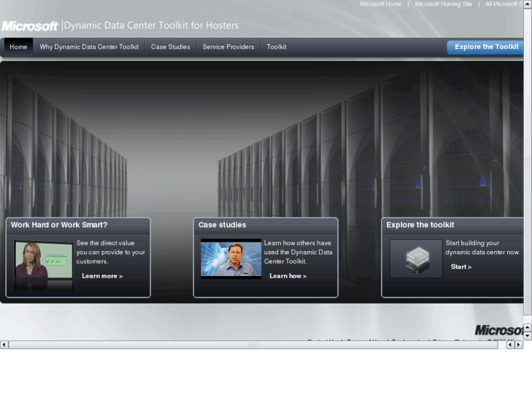The image size is (532, 399).
Task: Click the Work Hard or Work Smart? heading
Action: 59,225
